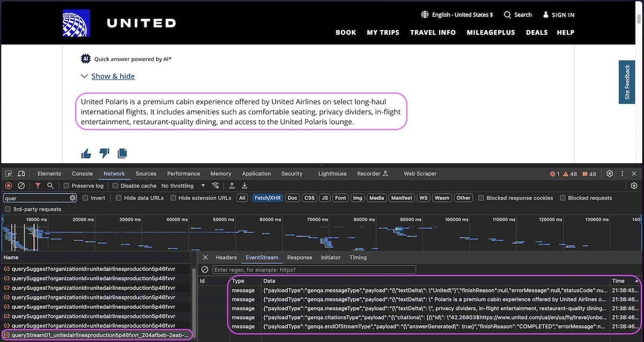The image size is (644, 342).
Task: Export HAR with the download icon
Action: (245, 185)
